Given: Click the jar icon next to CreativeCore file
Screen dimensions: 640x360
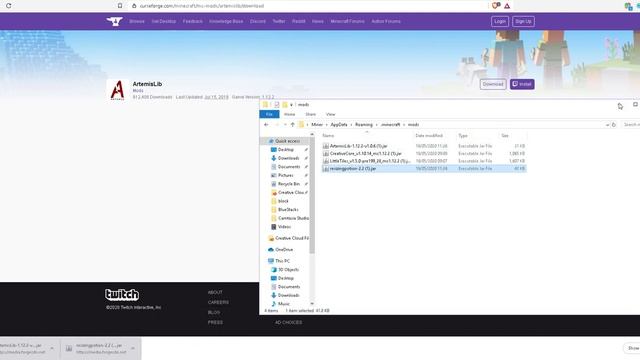Looking at the screenshot, I should pos(326,153).
